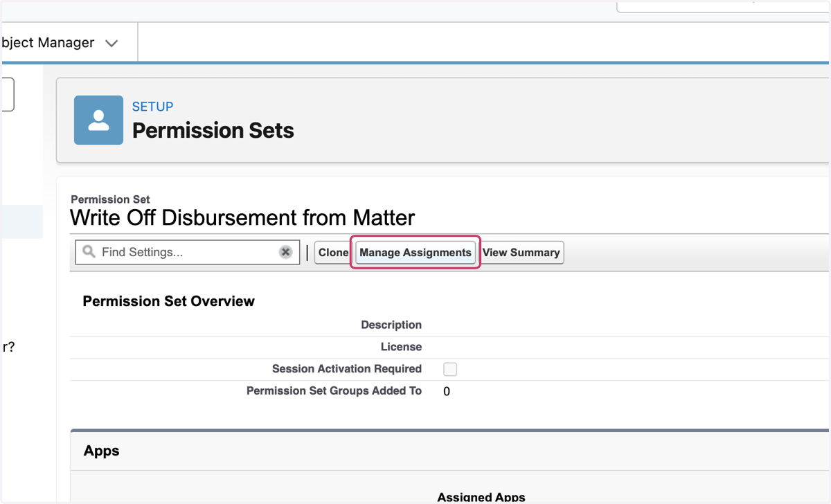The image size is (831, 504).
Task: Click the Description label
Action: click(391, 325)
